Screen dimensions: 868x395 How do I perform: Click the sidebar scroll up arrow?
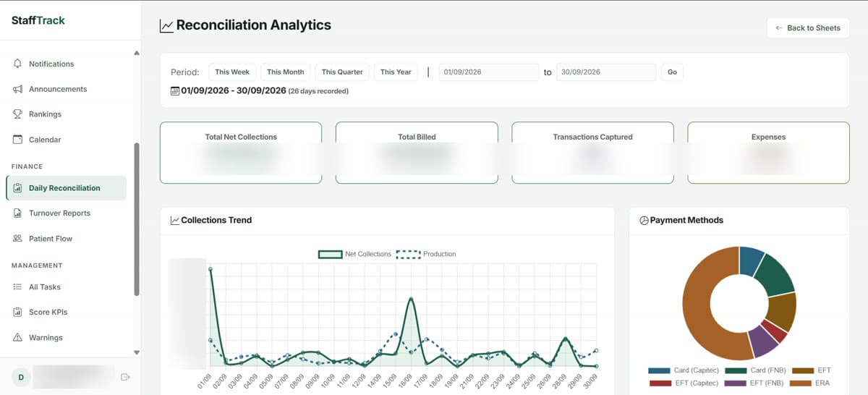click(137, 53)
